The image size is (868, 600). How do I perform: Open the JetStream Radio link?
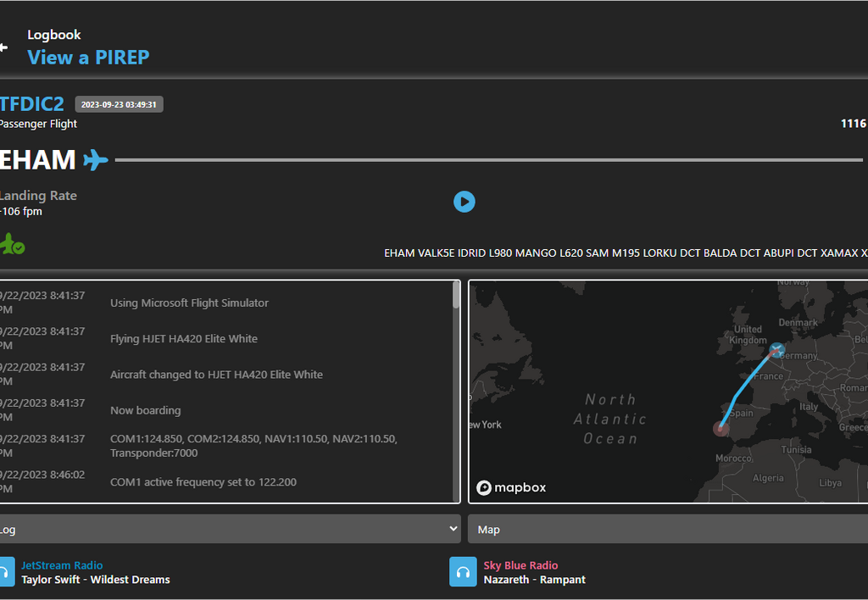click(62, 565)
